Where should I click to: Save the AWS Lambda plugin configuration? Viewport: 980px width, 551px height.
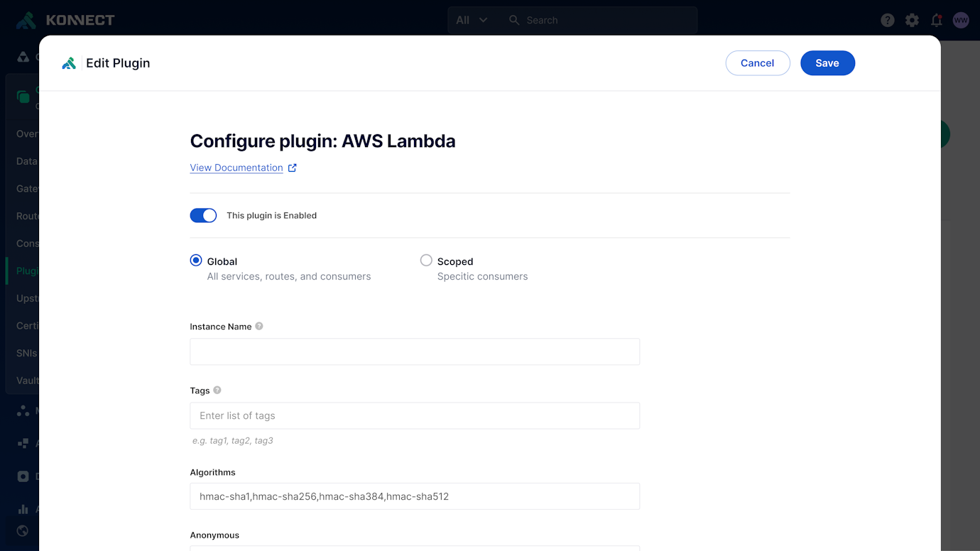pos(827,62)
